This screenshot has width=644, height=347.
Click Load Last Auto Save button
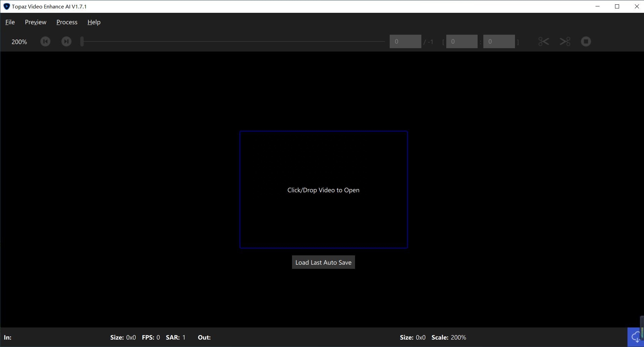[323, 262]
